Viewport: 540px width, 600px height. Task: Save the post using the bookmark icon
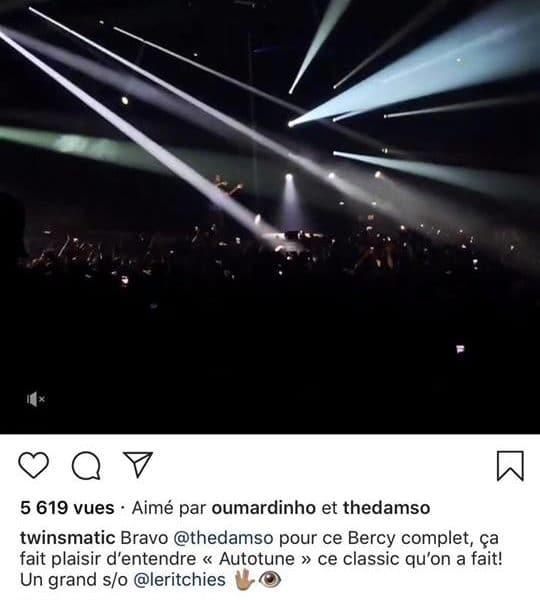(x=510, y=466)
